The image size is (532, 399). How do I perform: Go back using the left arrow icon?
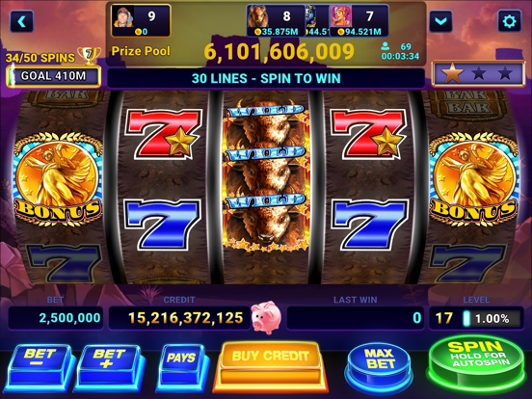pyautogui.click(x=22, y=22)
